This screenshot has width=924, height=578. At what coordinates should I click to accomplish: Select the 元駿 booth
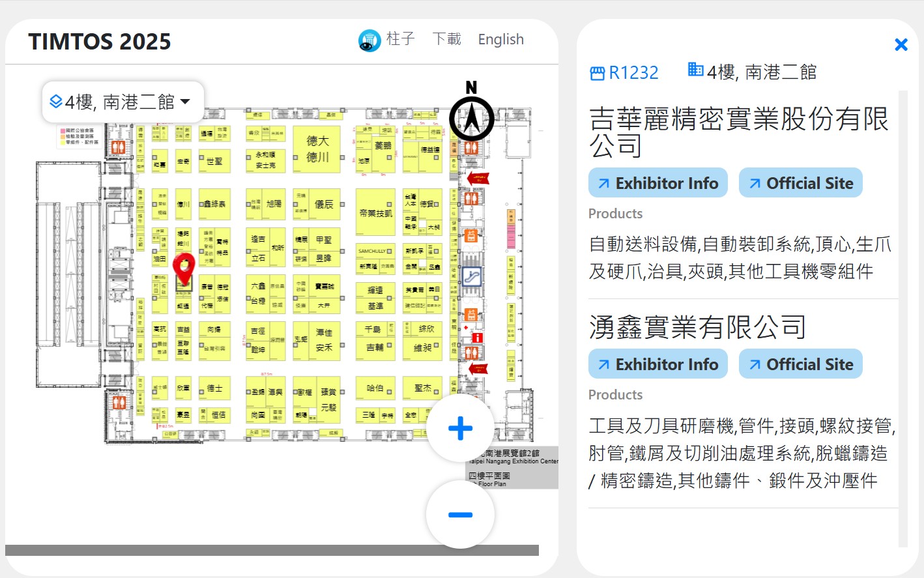328,407
